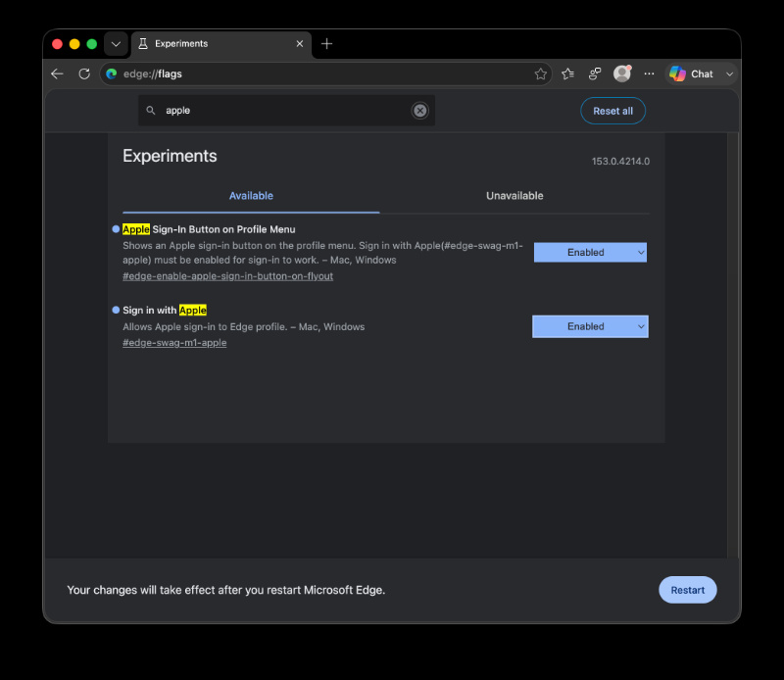Click Apple Sign-In Button on Profile Menu title

pos(209,229)
